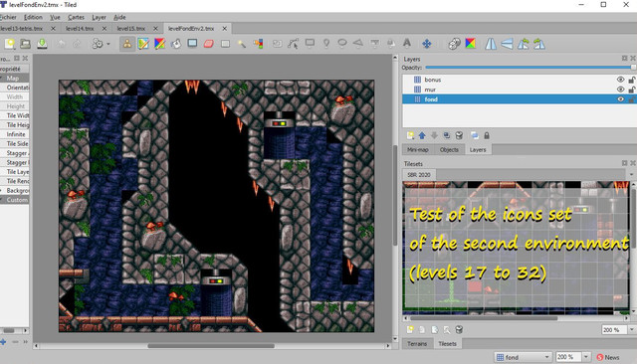Click the Save map icon
The image size is (637, 364).
(42, 44)
